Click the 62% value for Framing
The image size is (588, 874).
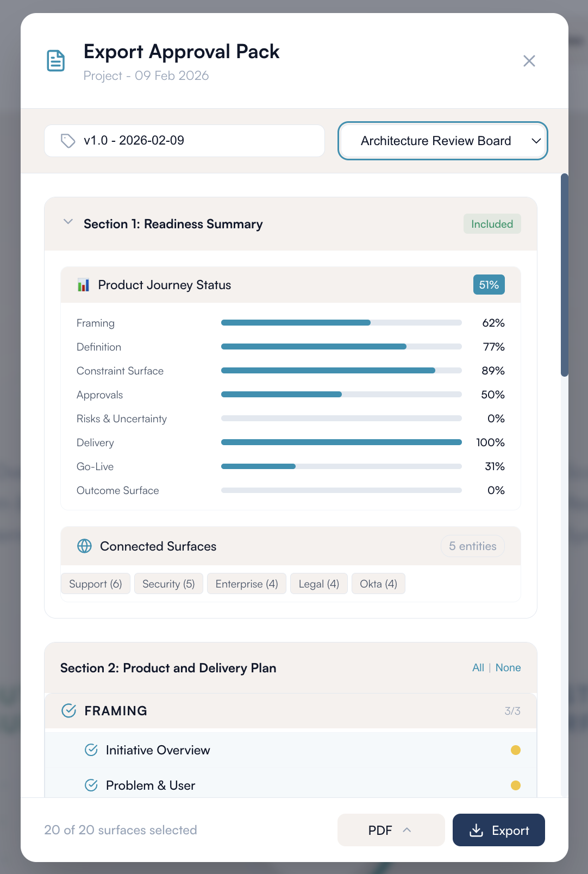(493, 323)
